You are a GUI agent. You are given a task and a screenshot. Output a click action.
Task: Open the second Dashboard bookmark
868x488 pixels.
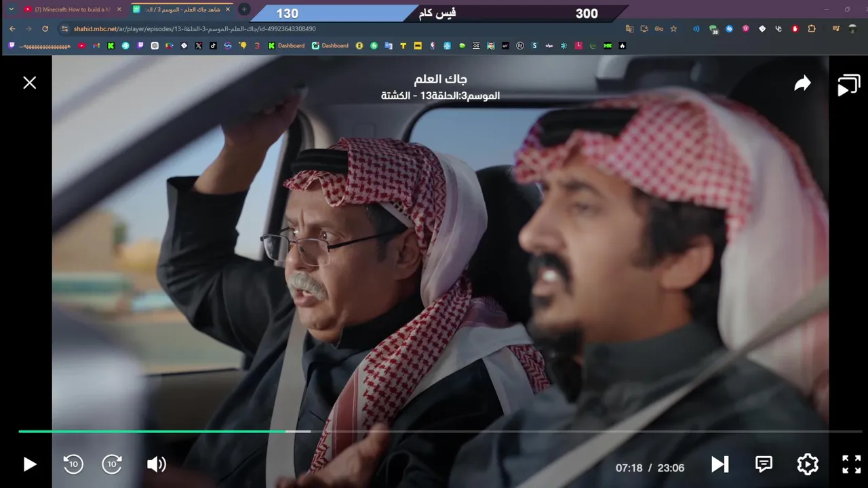(x=330, y=45)
